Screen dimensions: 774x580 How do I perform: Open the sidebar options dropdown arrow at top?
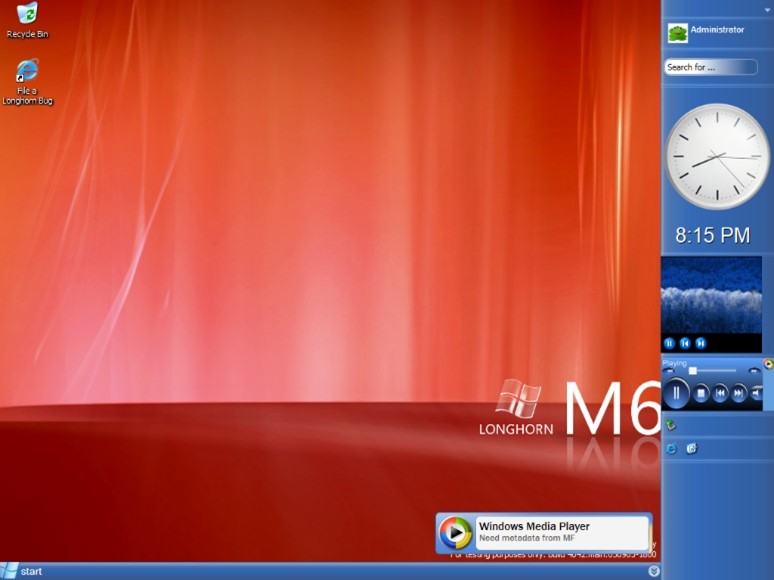767,10
